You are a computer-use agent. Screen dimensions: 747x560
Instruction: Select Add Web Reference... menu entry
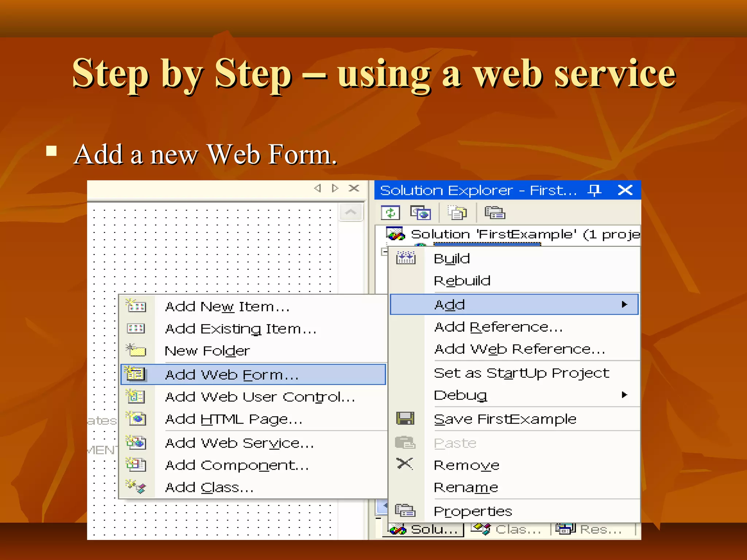(x=514, y=349)
